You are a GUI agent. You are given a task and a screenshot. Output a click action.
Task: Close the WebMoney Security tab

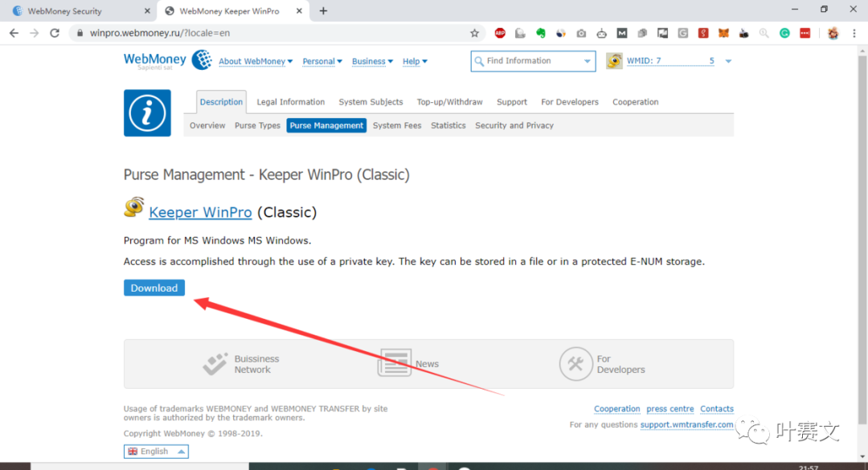tap(147, 11)
